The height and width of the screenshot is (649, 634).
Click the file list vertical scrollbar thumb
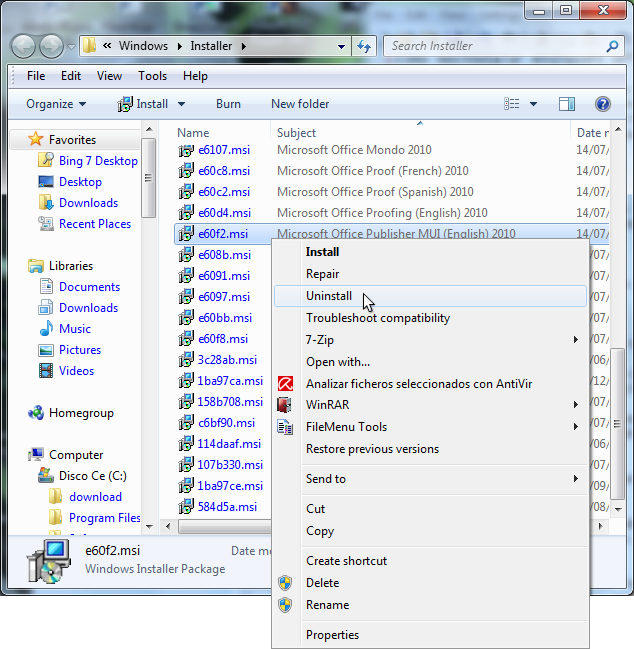point(617,423)
